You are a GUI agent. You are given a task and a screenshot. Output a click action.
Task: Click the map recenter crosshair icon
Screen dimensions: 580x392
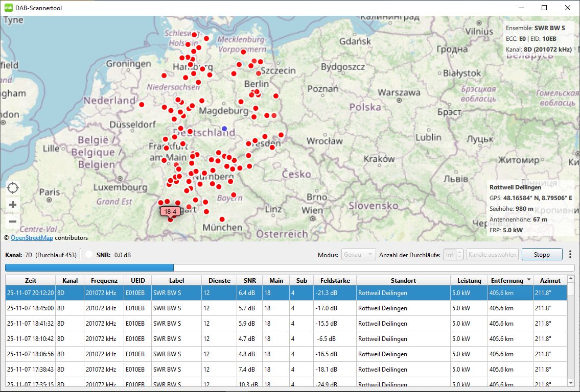[x=13, y=188]
